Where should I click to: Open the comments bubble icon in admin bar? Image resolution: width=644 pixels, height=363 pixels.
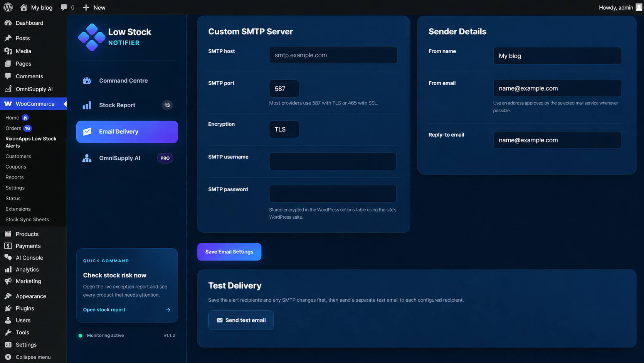point(64,7)
